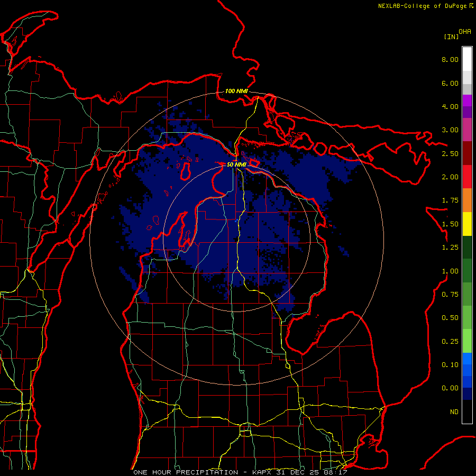Click the 0.25 legend value
This screenshot has height=476, width=476.
coord(450,342)
